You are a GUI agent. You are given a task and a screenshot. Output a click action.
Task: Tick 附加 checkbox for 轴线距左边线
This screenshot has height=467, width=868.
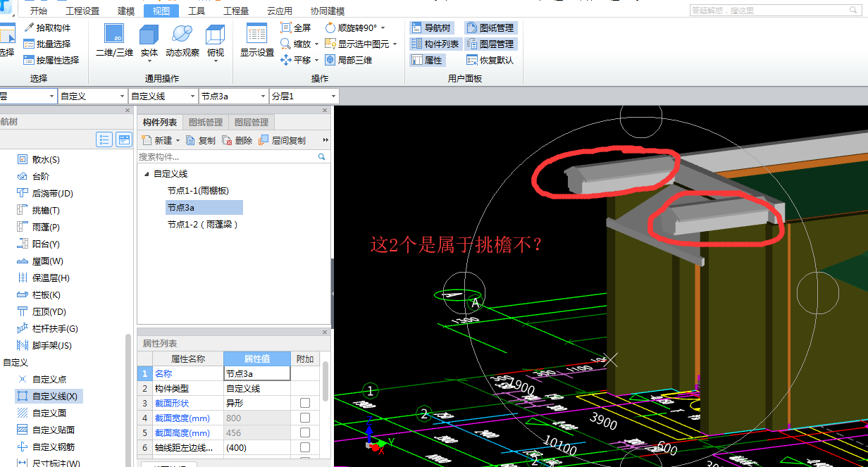[305, 447]
